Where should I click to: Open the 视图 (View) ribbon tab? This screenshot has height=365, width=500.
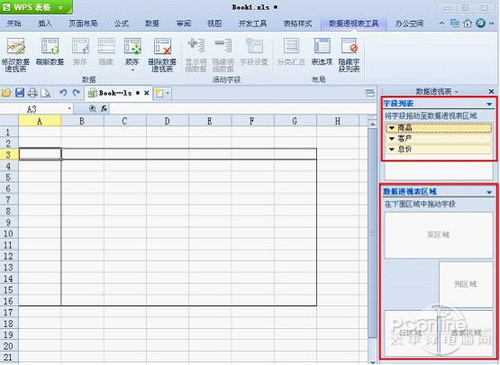point(214,23)
